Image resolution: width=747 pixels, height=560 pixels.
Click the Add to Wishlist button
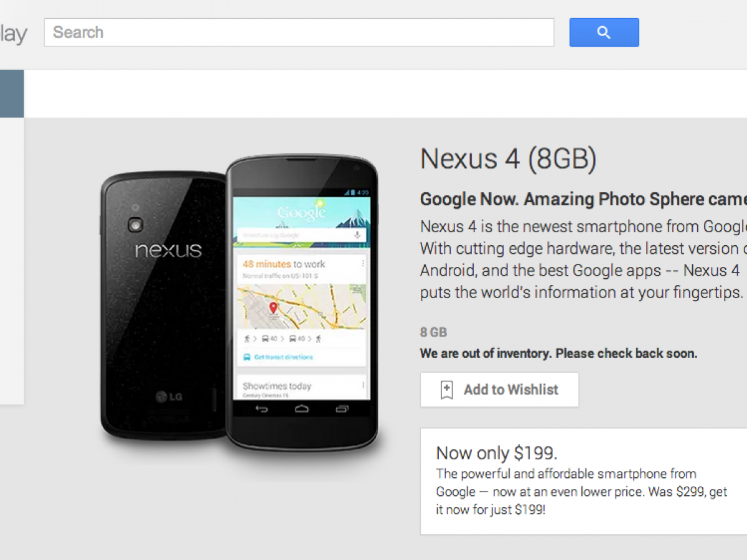pyautogui.click(x=499, y=390)
